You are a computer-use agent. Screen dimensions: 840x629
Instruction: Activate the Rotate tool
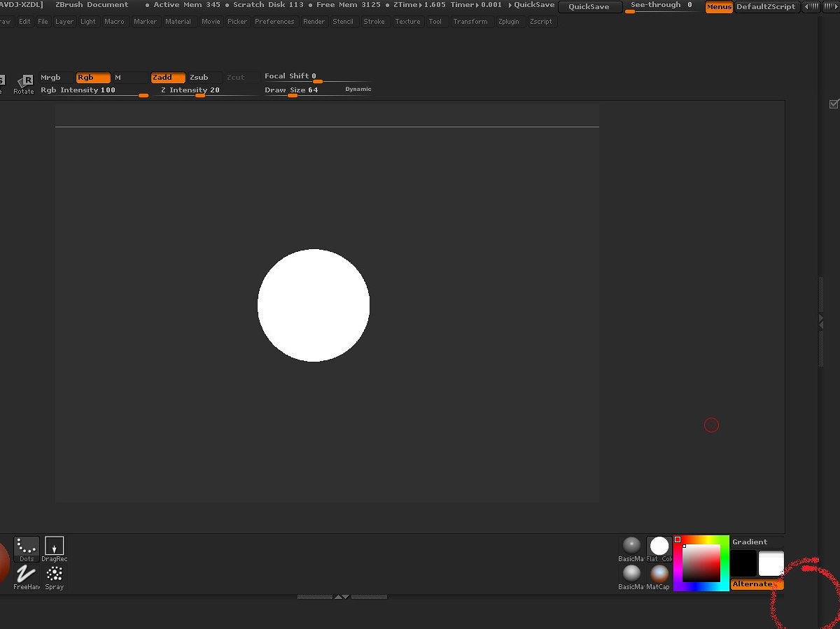pyautogui.click(x=24, y=84)
